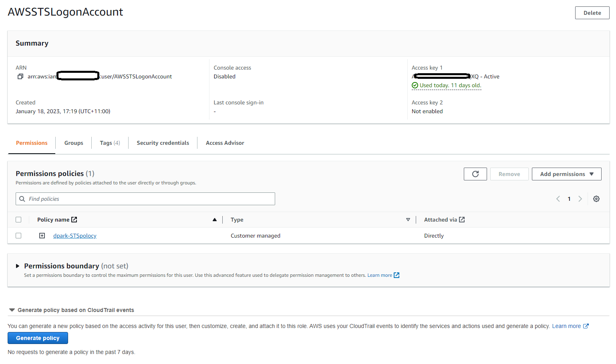This screenshot has height=364, width=616.
Task: Click the magnifier icon in the policies search bar
Action: [x=22, y=198]
